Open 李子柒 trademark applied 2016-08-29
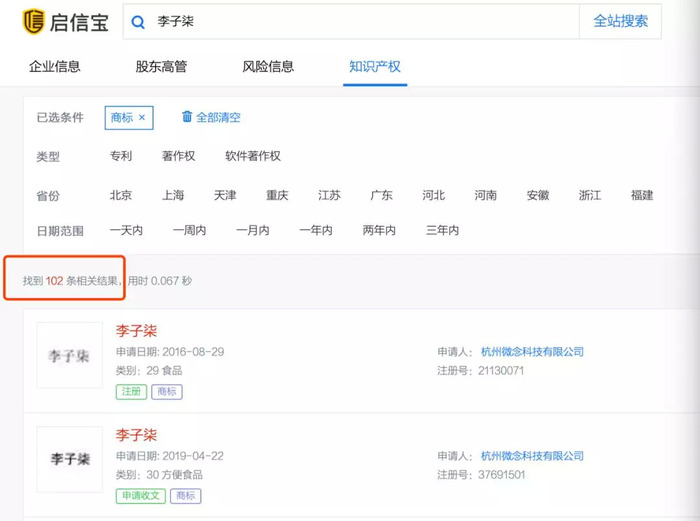Screen dimensions: 700x521 [136, 331]
